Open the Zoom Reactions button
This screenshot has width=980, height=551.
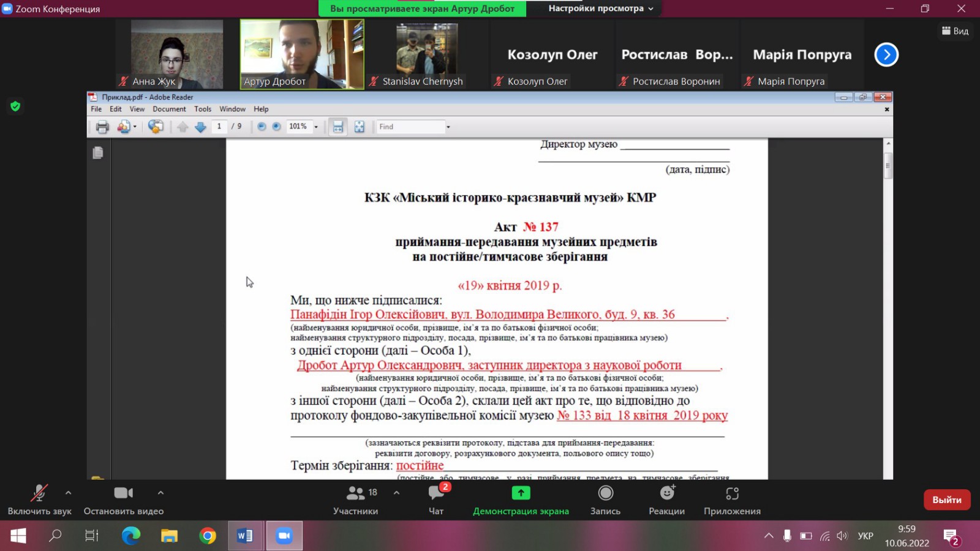666,500
